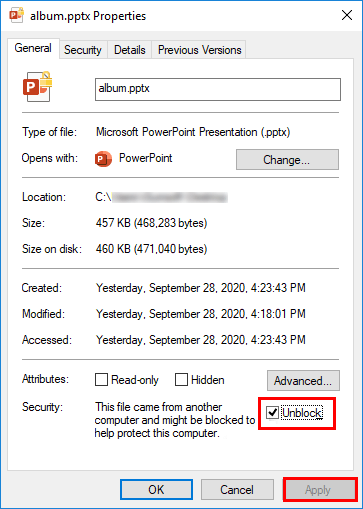This screenshot has width=363, height=509.
Task: Click the album.pptx filename field
Action: point(218,89)
